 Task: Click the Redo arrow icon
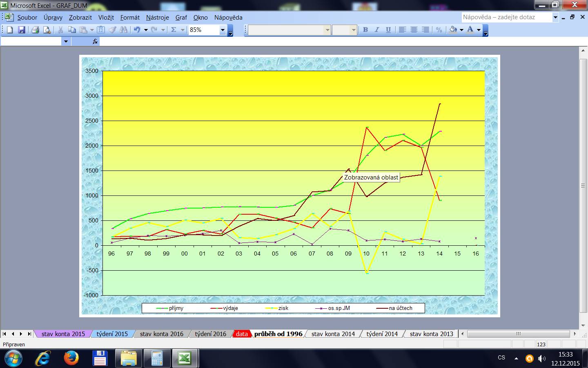point(154,30)
